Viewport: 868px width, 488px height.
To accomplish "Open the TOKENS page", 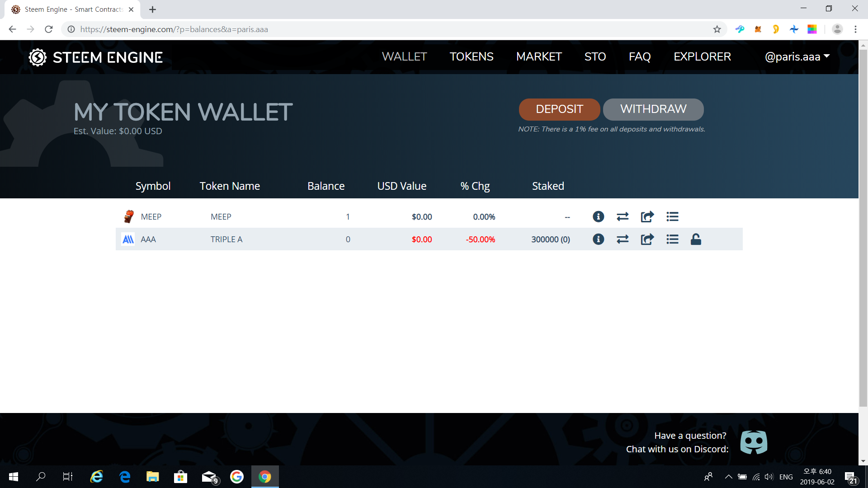I will click(x=472, y=57).
